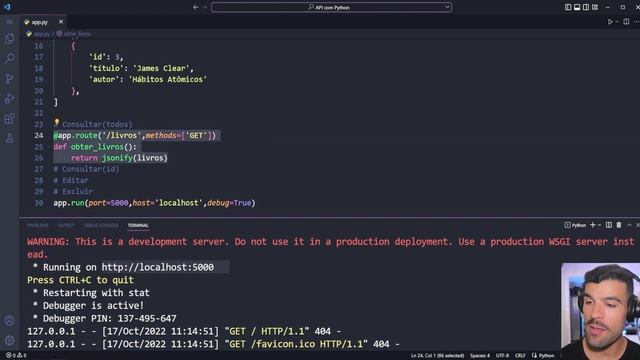This screenshot has height=360, width=640.
Task: Click the hamburger menu icon
Action: point(9,22)
